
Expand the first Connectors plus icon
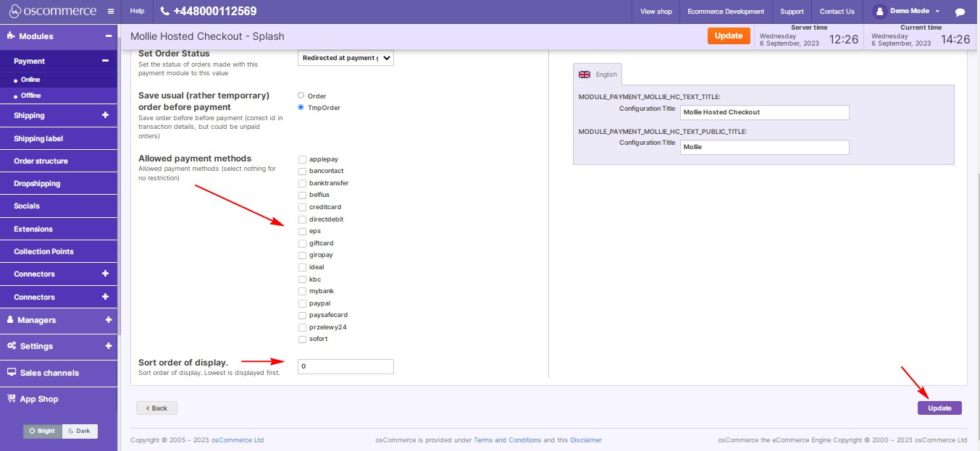point(105,274)
